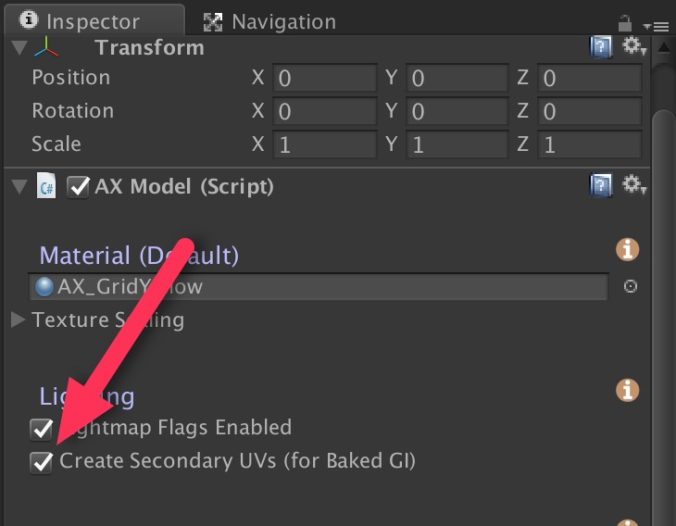Disable the AX Model script checkbox
The height and width of the screenshot is (526, 676).
click(x=78, y=187)
